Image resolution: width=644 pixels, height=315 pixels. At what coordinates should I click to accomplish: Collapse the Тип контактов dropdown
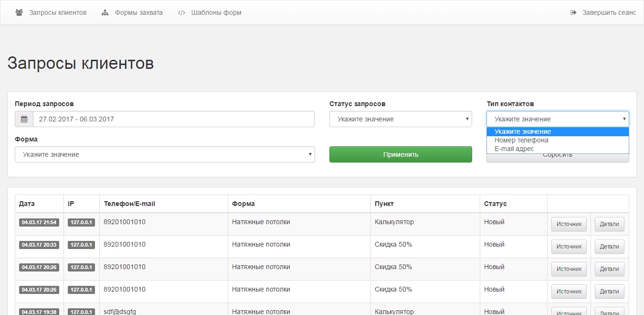pos(557,119)
